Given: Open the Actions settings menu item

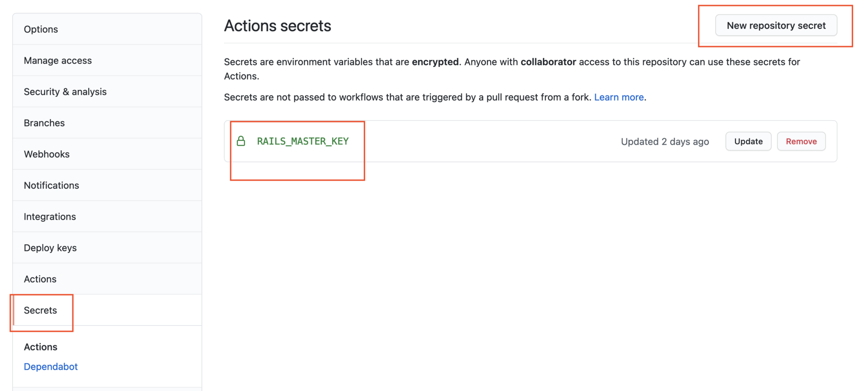Looking at the screenshot, I should pos(107,279).
